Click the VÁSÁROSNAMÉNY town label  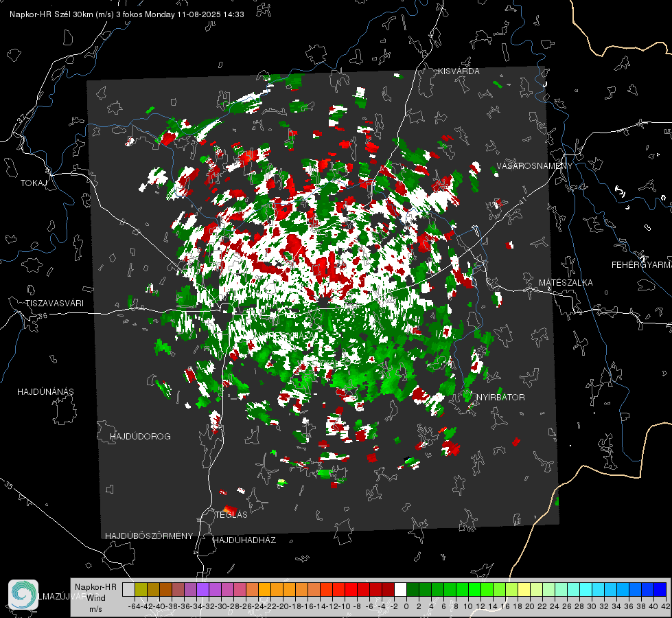(535, 166)
